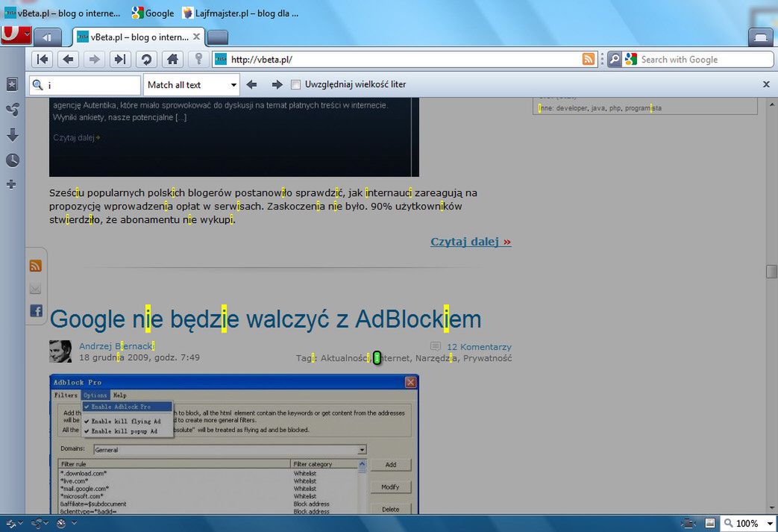This screenshot has width=778, height=532.
Task: Close the vBeta.pl tab
Action: [196, 37]
